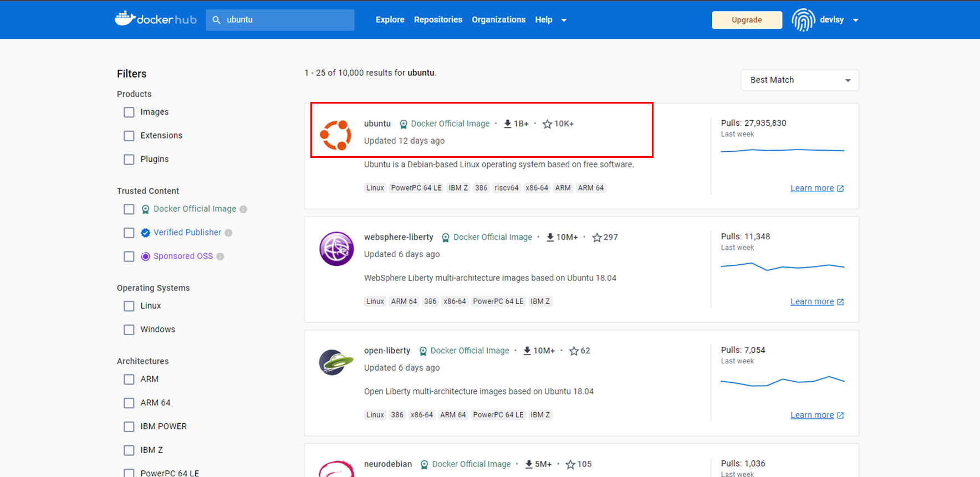This screenshot has height=477, width=980.
Task: Click the websphere-liberty purple globe logo
Action: click(336, 248)
